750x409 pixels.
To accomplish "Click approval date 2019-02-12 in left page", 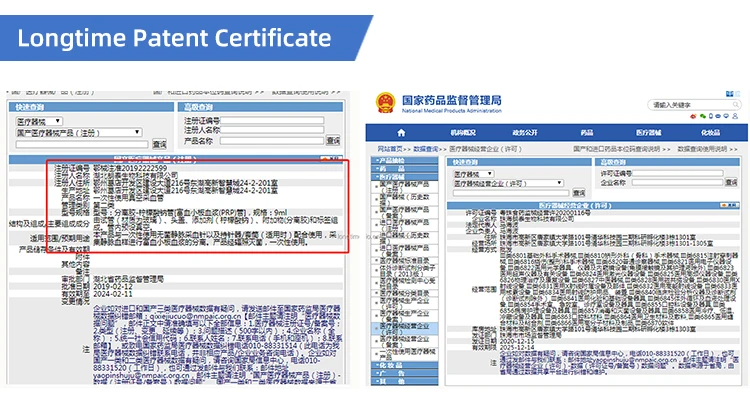I will coord(113,287).
